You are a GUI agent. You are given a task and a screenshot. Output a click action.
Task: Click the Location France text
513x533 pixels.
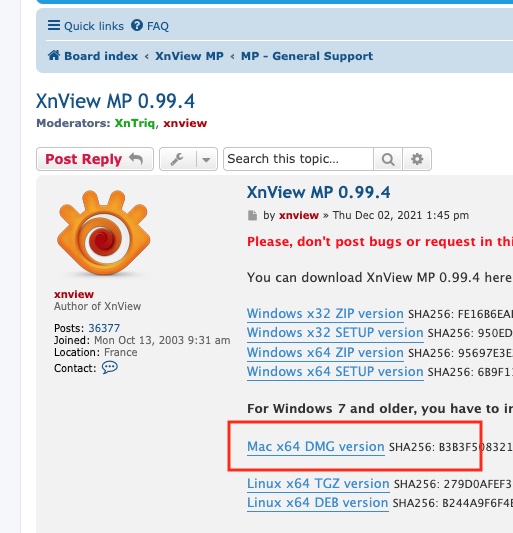click(x=96, y=352)
